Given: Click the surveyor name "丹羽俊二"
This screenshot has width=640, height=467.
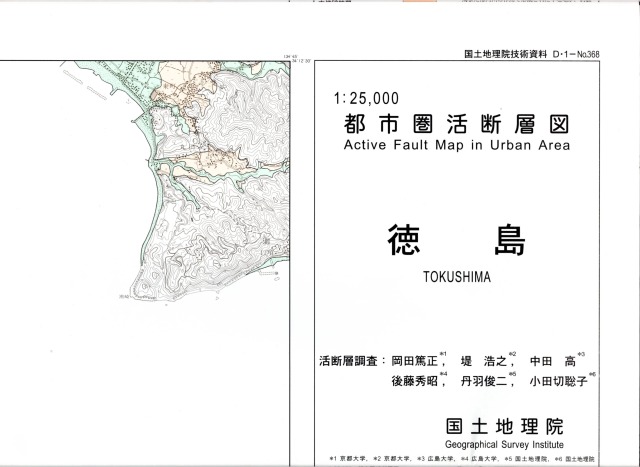Looking at the screenshot, I should [484, 381].
